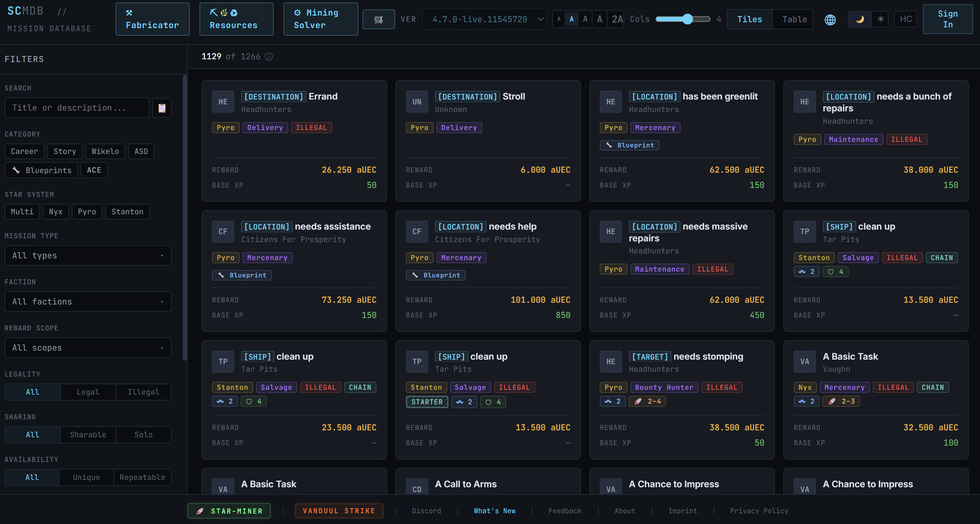Switch to the sun light theme
Image resolution: width=980 pixels, height=524 pixels.
(880, 19)
